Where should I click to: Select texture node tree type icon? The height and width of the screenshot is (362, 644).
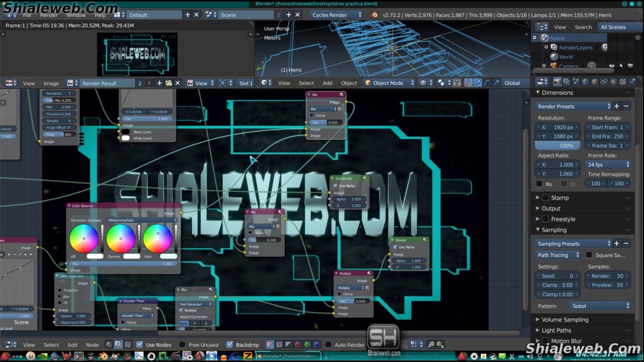(x=127, y=344)
